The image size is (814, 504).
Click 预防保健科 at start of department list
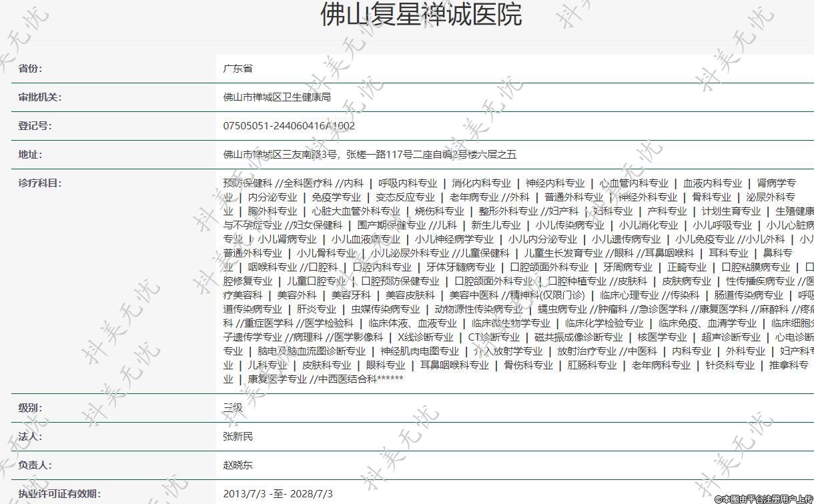[248, 183]
